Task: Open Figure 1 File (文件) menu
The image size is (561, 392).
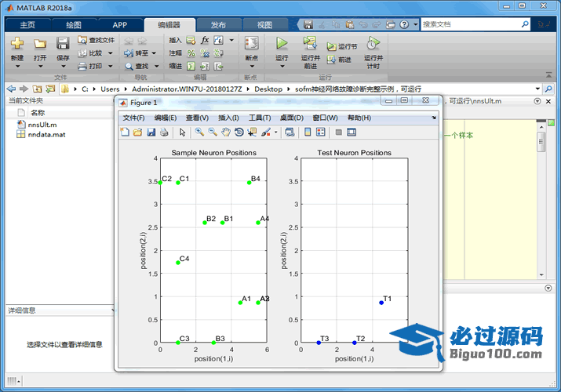Action: point(133,118)
